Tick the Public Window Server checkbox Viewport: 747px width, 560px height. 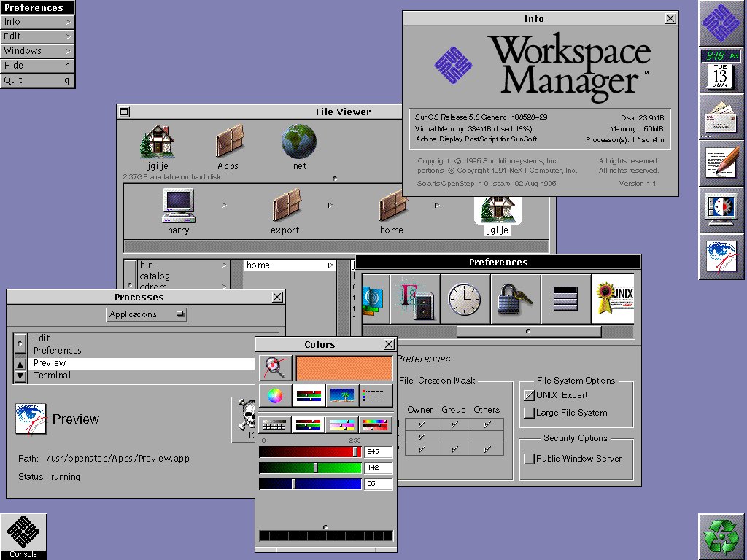click(529, 459)
